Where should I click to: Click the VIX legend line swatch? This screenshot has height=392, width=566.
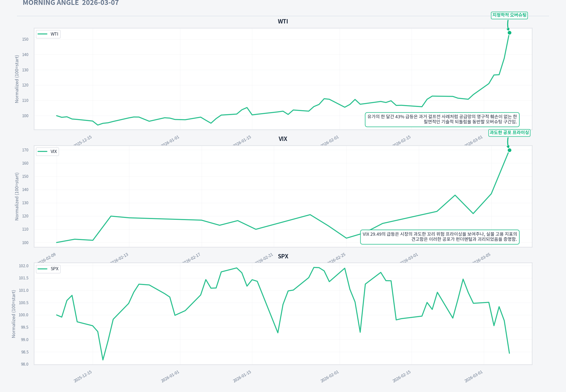coord(43,152)
